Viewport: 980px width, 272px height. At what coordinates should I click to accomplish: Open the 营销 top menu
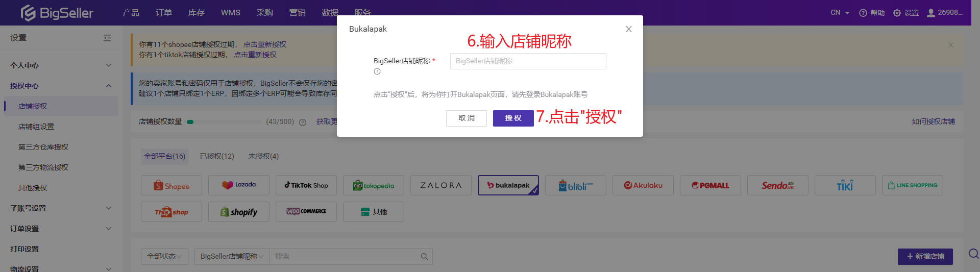(297, 13)
